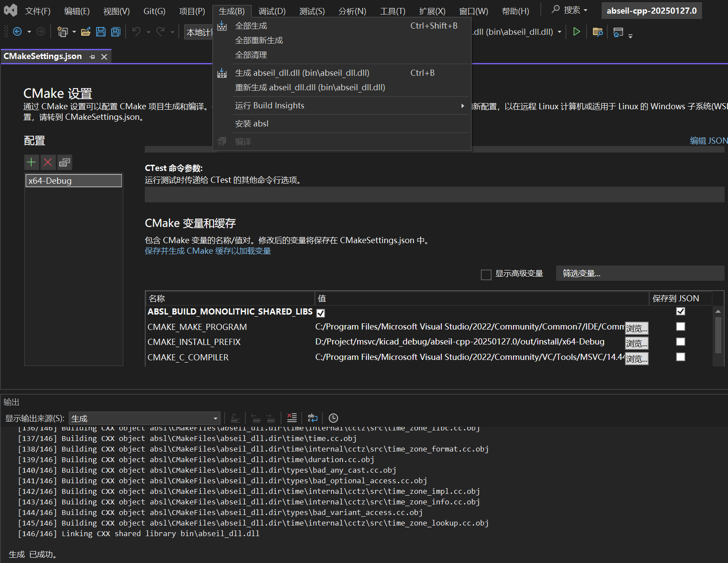This screenshot has height=563, width=728.
Task: Open the 文件(F) menu
Action: (38, 11)
